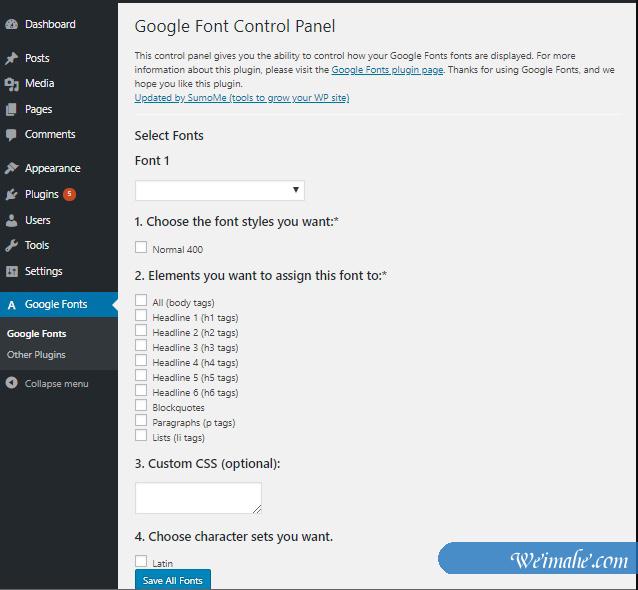The height and width of the screenshot is (590, 638).
Task: Click the Posts pushpin icon
Action: click(x=11, y=59)
